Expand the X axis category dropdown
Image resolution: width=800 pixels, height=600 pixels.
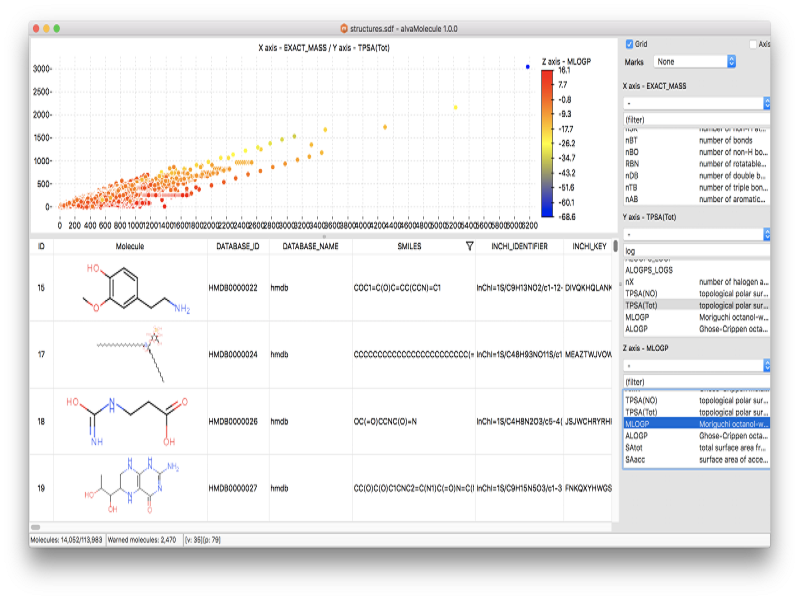click(x=696, y=103)
